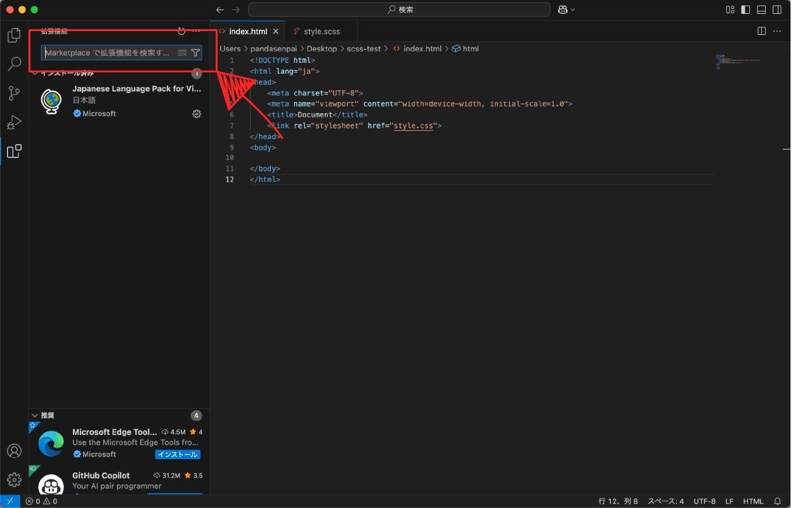Go back with the left arrow

[220, 10]
